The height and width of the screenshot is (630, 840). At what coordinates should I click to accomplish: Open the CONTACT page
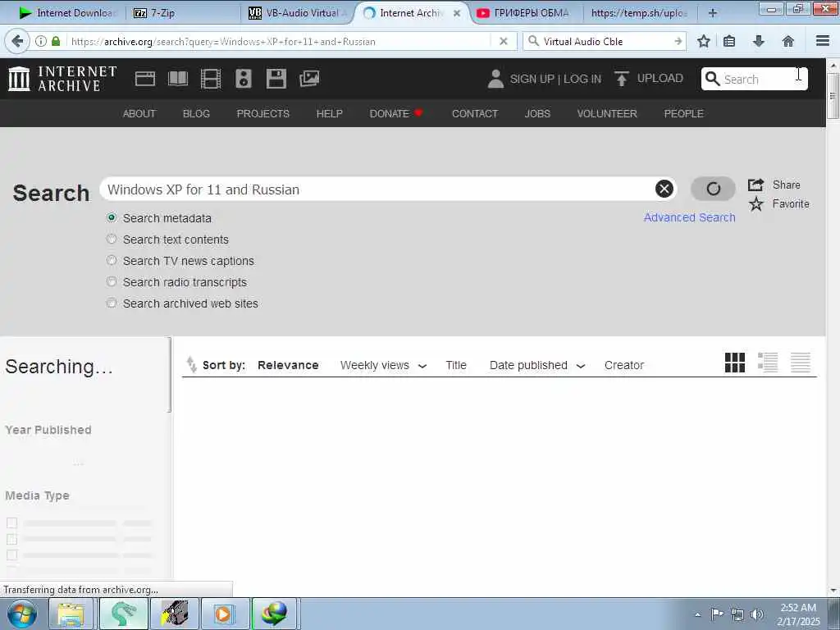[x=475, y=113]
